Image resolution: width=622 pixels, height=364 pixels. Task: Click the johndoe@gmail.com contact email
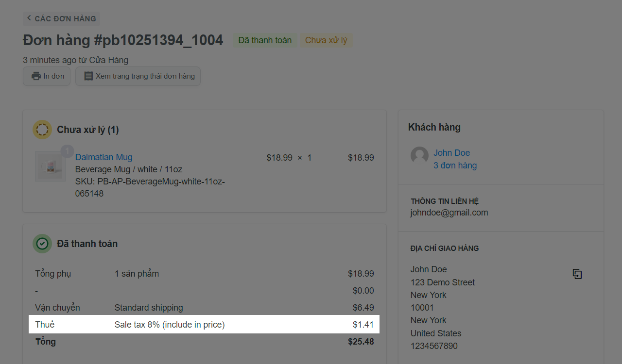point(449,213)
